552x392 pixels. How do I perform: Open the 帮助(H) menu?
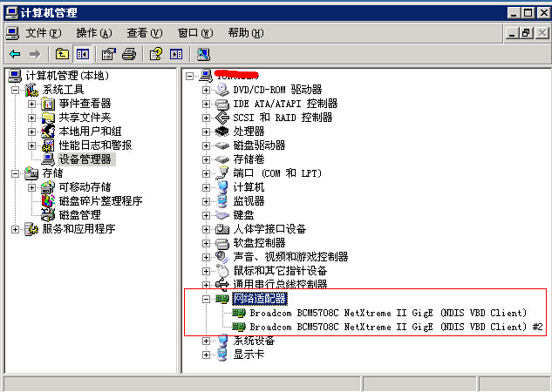(245, 33)
